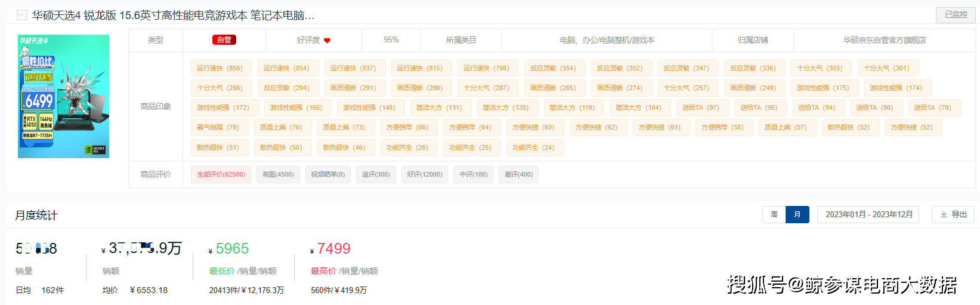Select the 方便携带 (66) tag

point(408,127)
